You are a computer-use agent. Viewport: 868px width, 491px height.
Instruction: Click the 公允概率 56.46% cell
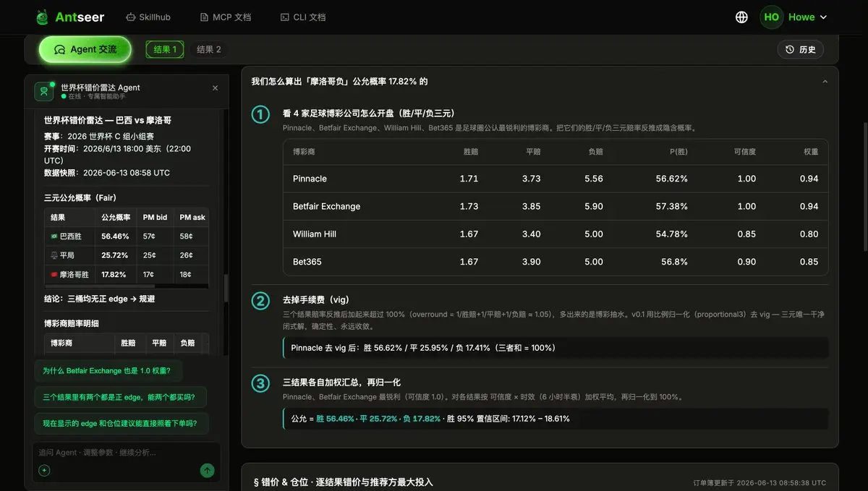[x=116, y=236]
